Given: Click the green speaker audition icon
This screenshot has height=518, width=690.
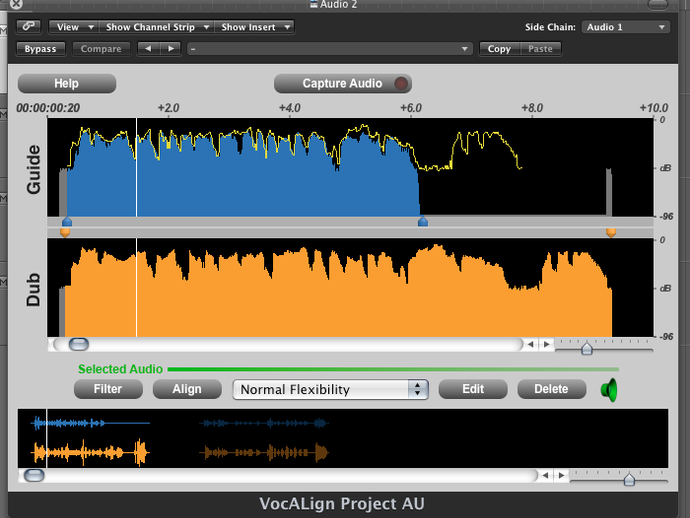Looking at the screenshot, I should coord(609,389).
